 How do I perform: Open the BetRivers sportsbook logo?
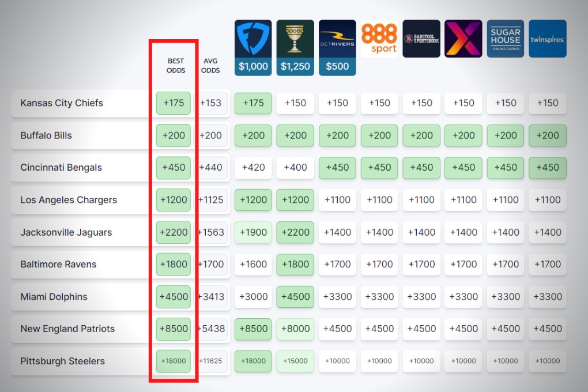click(x=337, y=39)
